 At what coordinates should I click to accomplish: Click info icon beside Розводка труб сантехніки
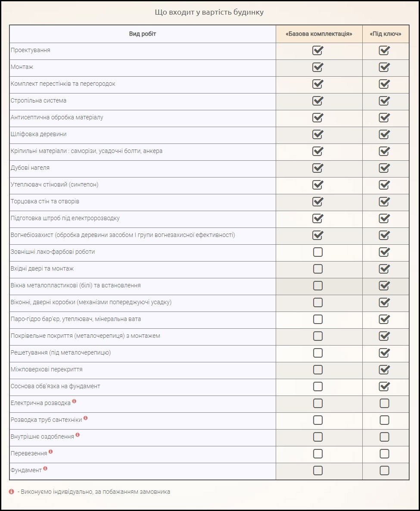click(x=85, y=418)
